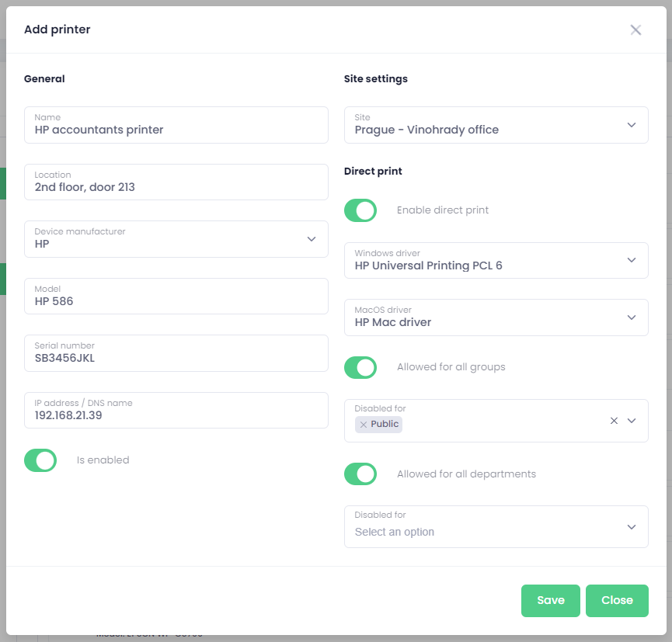
Task: Open the Site dropdown
Action: (x=496, y=125)
